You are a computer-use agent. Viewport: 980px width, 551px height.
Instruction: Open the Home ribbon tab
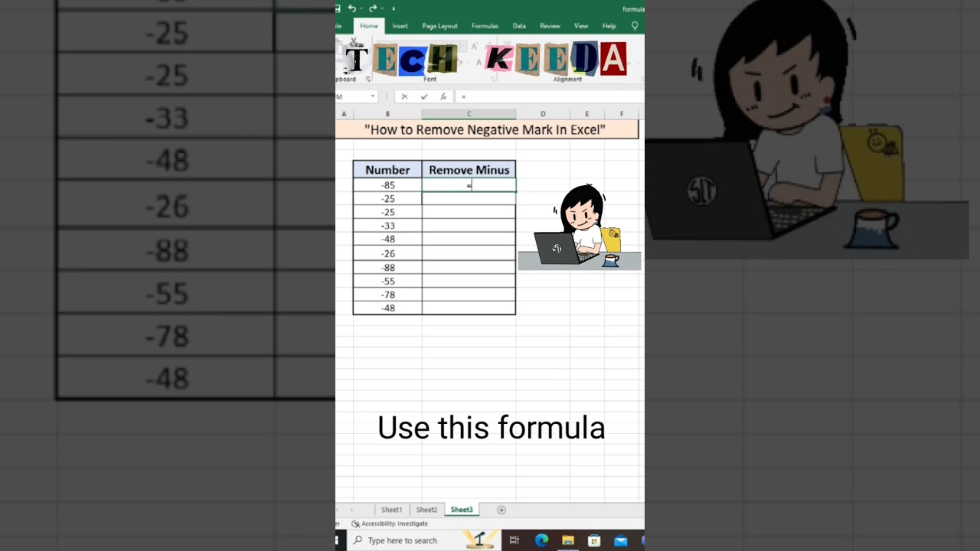pos(369,26)
